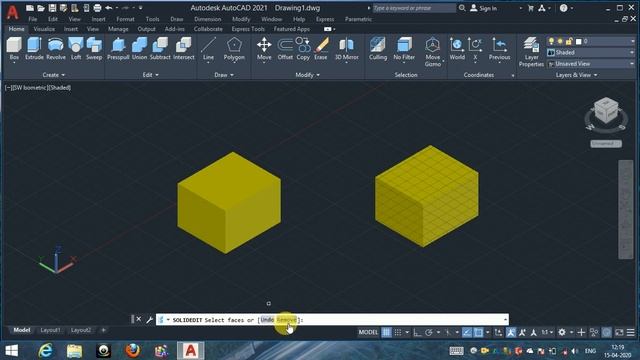The image size is (640, 360).
Task: Plot the drawing with the printer icon
Action: [x=97, y=8]
